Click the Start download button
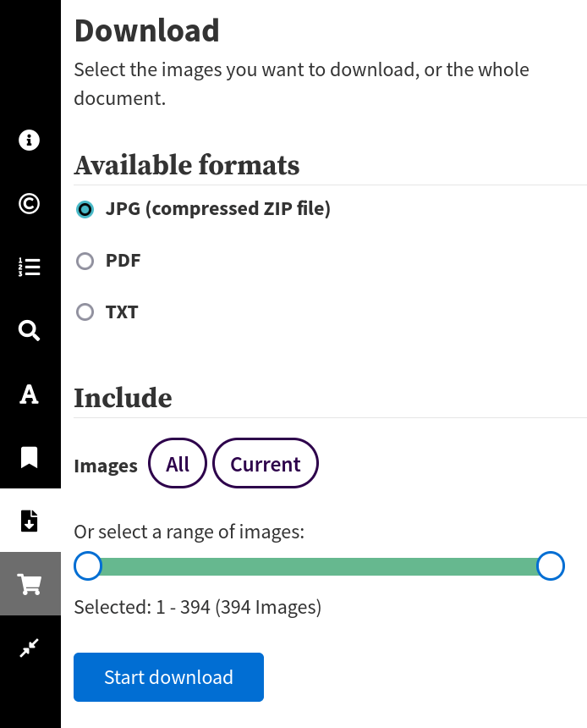Screen dimensions: 587x728 click(168, 677)
